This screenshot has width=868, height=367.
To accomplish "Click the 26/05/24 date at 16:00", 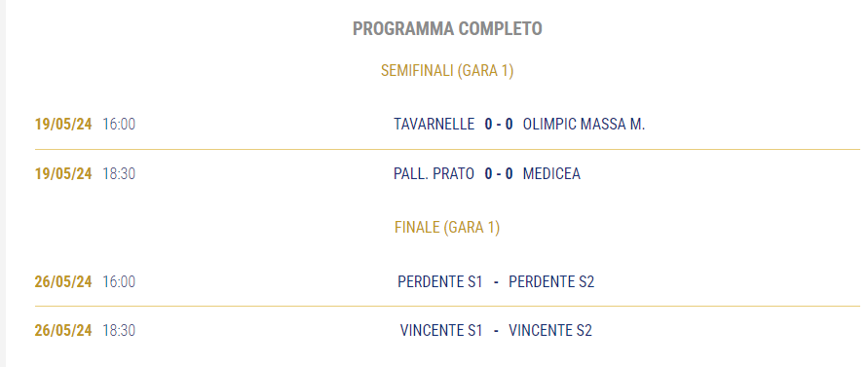I will 63,281.
